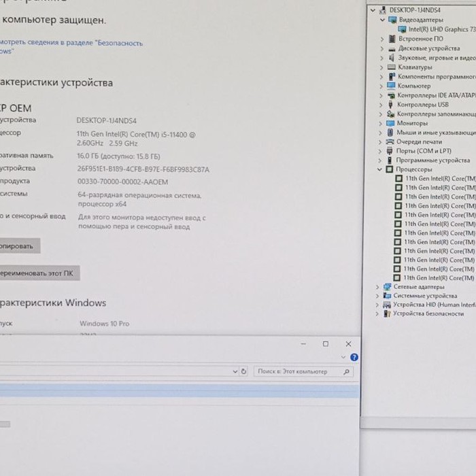This screenshot has width=476, height=476.
Task: Select the Программные устройства row label
Action: 433,160
